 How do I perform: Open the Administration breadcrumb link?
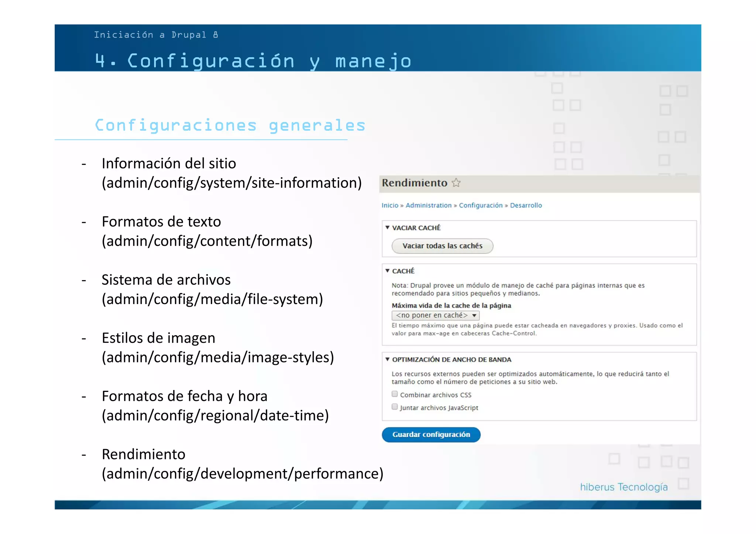pos(428,205)
